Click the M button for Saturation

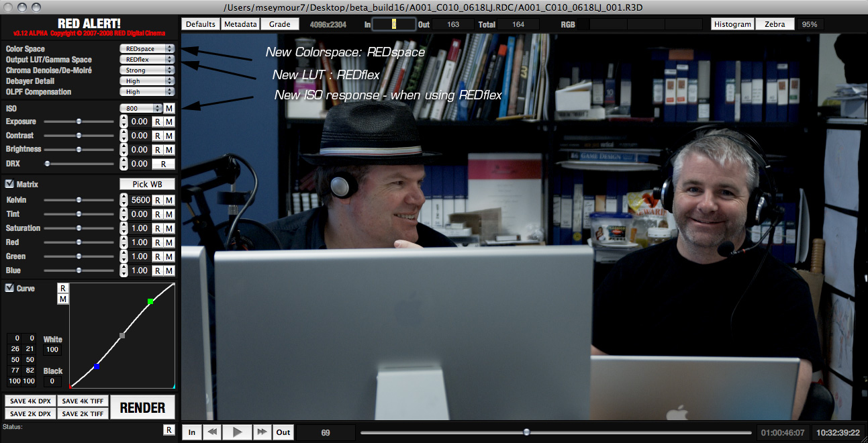[169, 228]
